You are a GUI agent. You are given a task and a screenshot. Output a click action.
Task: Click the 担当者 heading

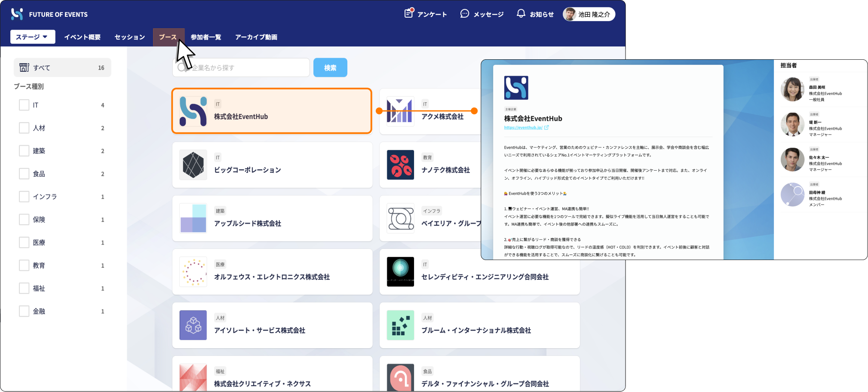tap(788, 65)
